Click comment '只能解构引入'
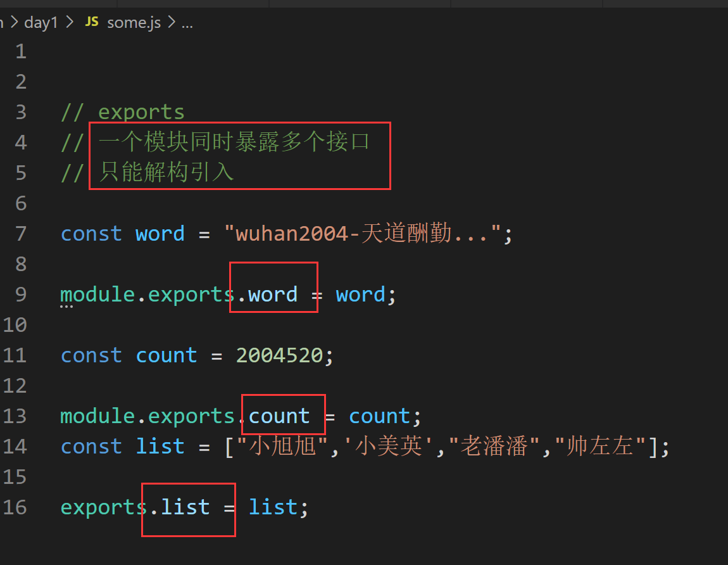This screenshot has width=728, height=565. coord(166,172)
